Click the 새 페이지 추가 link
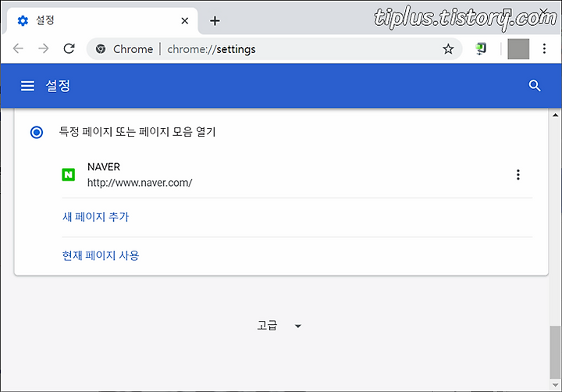The width and height of the screenshot is (562, 392). click(x=95, y=216)
